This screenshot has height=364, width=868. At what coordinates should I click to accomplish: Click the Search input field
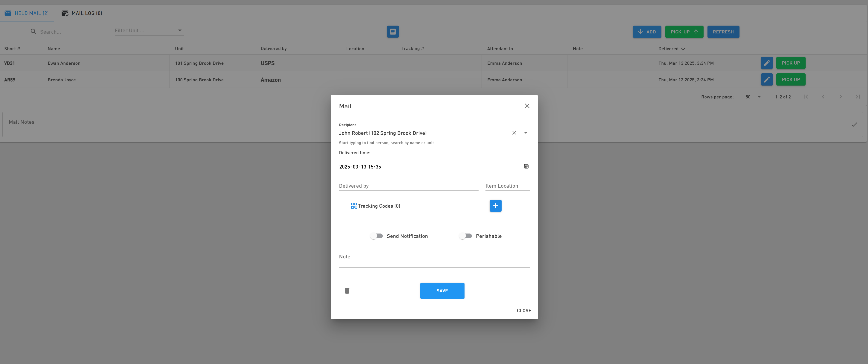(x=68, y=32)
